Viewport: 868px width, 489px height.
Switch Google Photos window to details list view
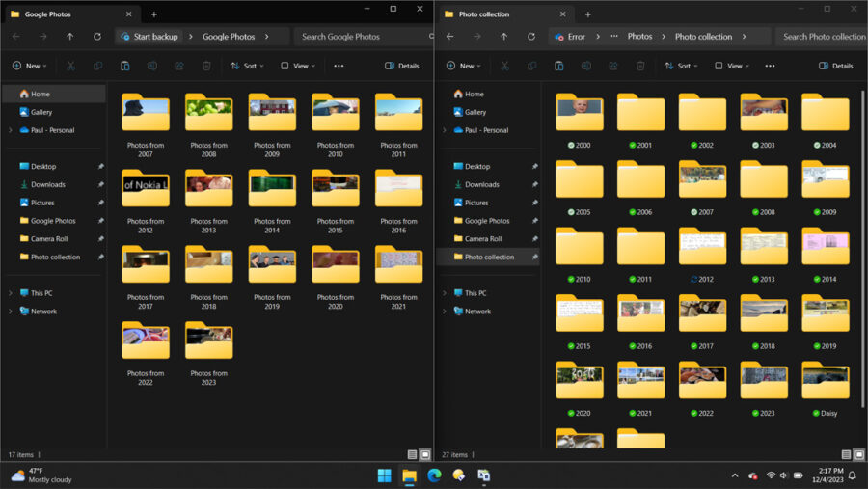[413, 454]
